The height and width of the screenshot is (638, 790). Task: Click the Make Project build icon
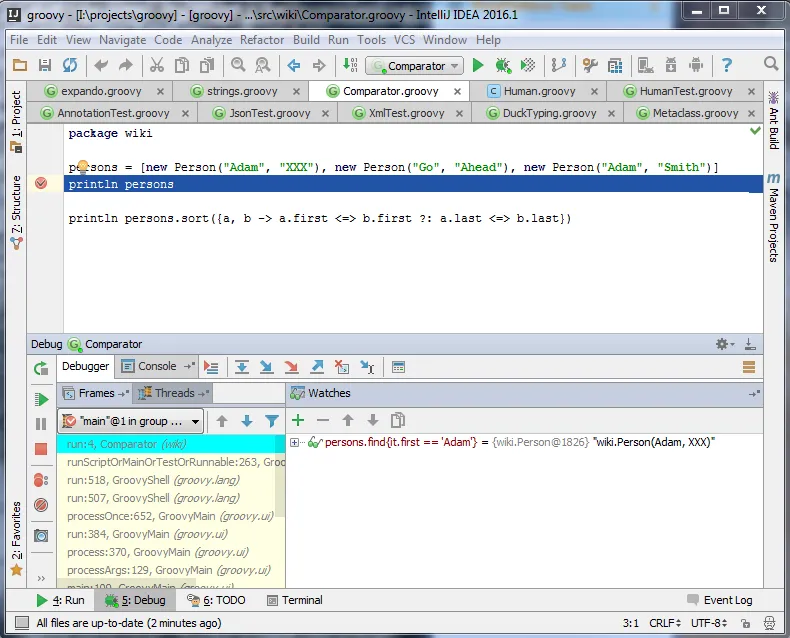point(350,65)
